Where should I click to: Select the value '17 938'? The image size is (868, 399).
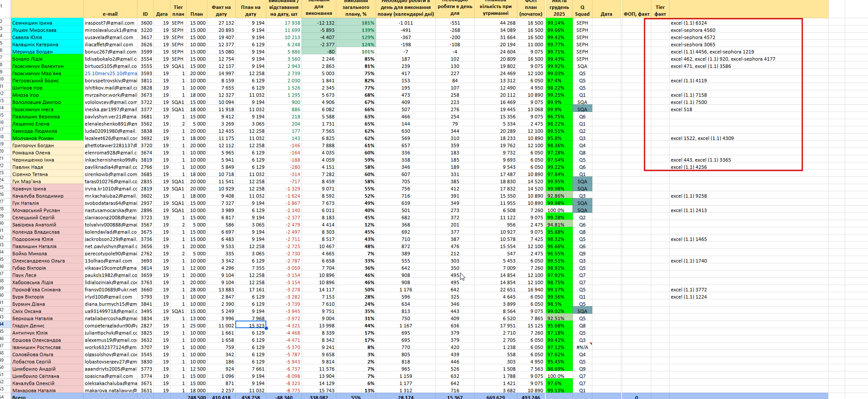point(292,23)
